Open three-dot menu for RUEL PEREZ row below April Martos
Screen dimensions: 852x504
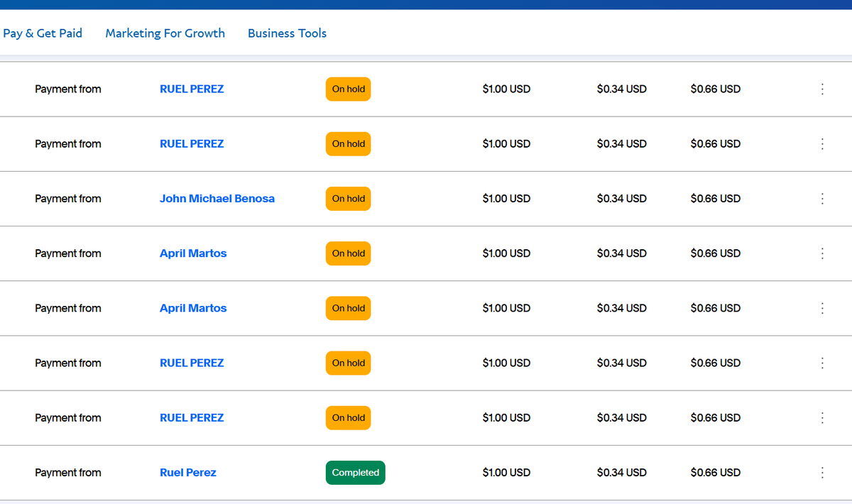click(822, 363)
